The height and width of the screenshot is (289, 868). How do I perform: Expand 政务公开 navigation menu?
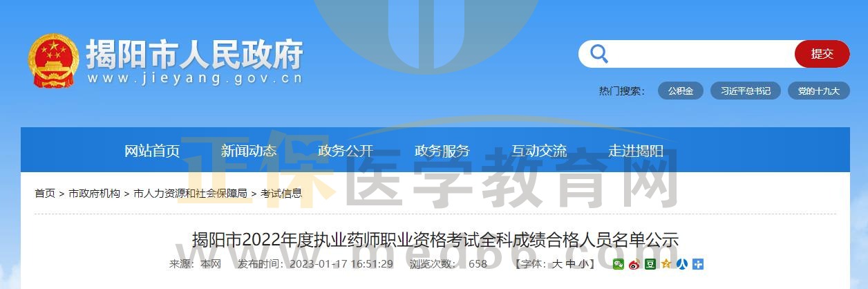(x=346, y=151)
